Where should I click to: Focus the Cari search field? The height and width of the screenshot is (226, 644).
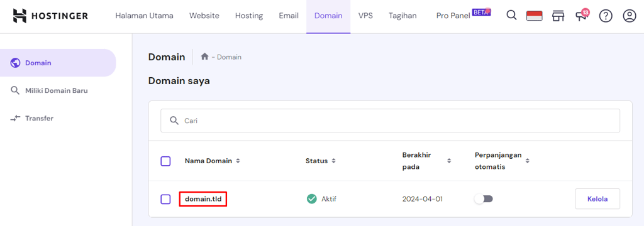tap(390, 121)
